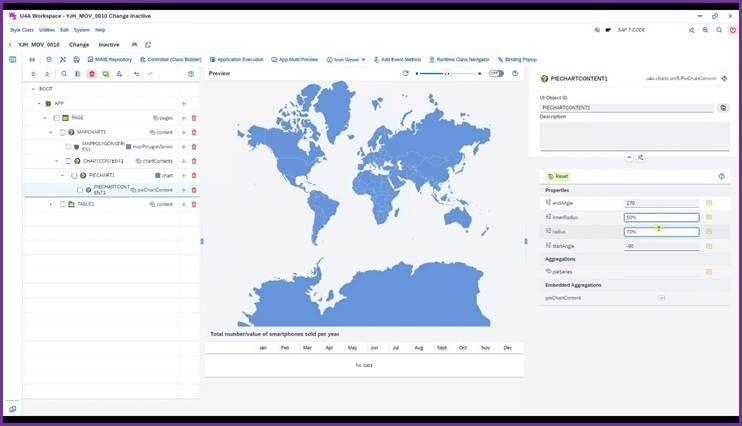Click collapse-all icon in tree toolbar
742x426 pixels.
(47, 74)
